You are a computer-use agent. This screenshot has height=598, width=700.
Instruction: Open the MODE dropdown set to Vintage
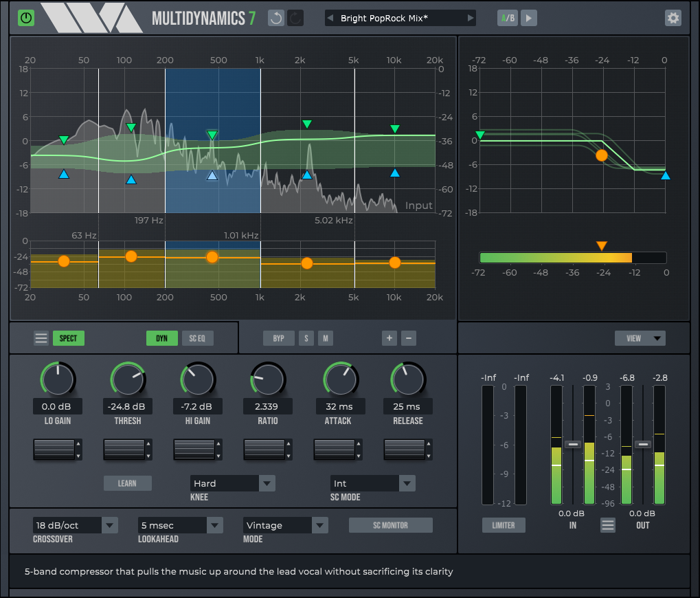[x=285, y=524]
